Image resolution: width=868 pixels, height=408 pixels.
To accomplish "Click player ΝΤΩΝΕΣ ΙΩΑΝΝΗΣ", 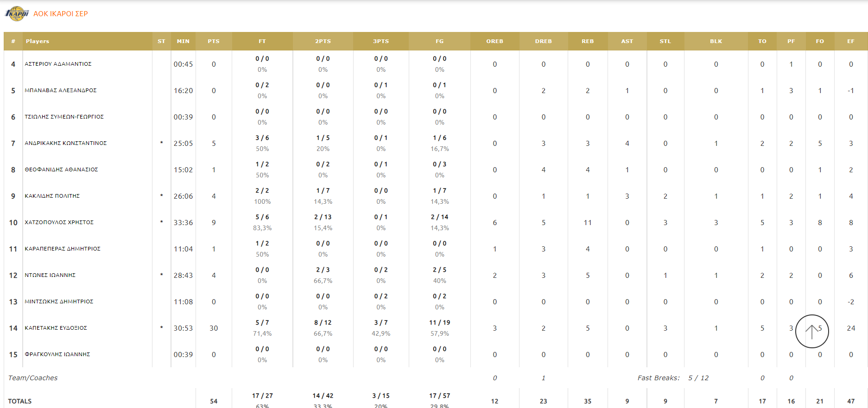I will 50,275.
